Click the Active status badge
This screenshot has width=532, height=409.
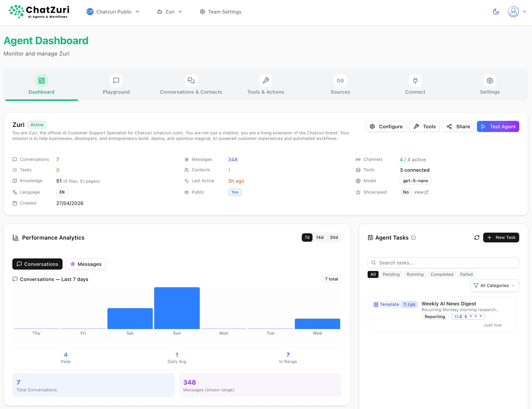pos(37,125)
